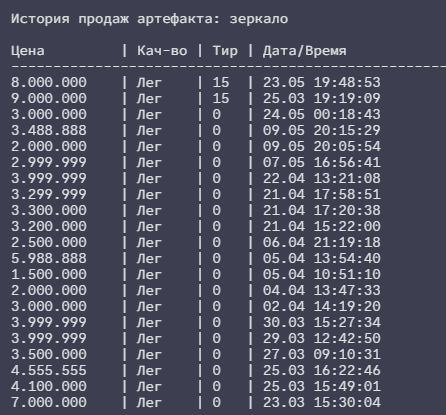This screenshot has width=446, height=415.
Task: Select tier value 15 in the 9.000.000 row
Action: point(221,98)
